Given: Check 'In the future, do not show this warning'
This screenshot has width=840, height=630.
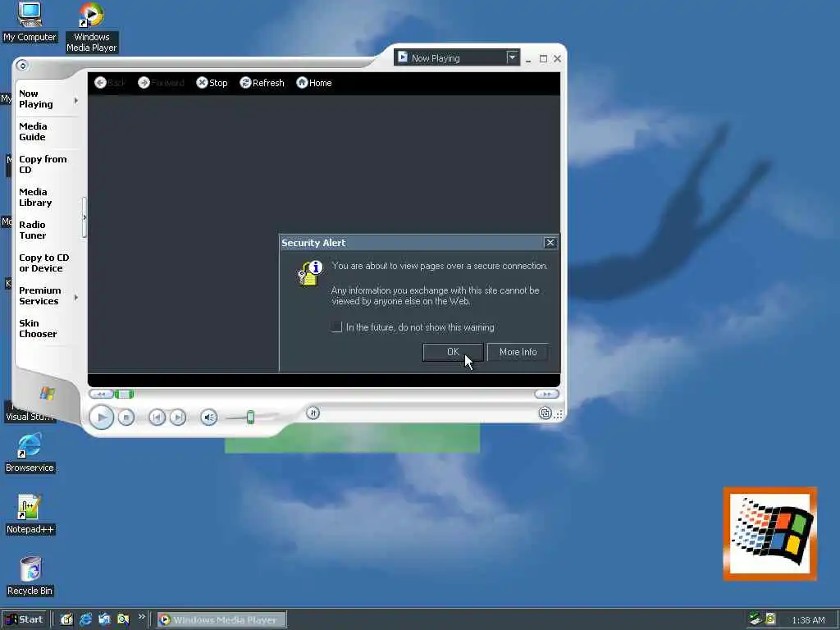Looking at the screenshot, I should point(337,326).
